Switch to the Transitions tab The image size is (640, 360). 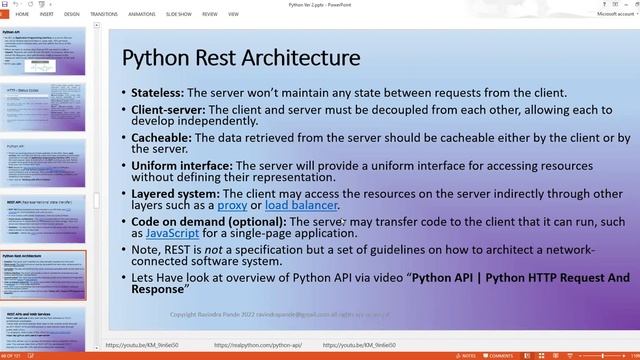104,14
